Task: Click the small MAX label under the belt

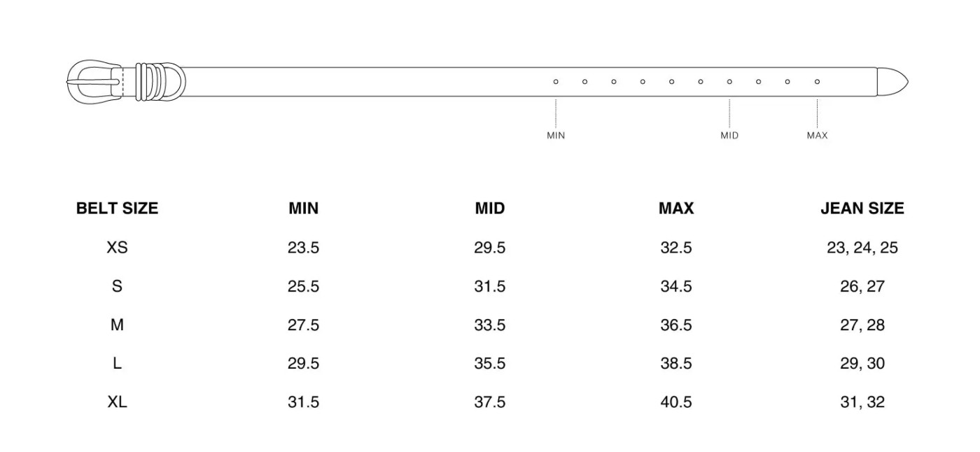Action: coord(817,136)
